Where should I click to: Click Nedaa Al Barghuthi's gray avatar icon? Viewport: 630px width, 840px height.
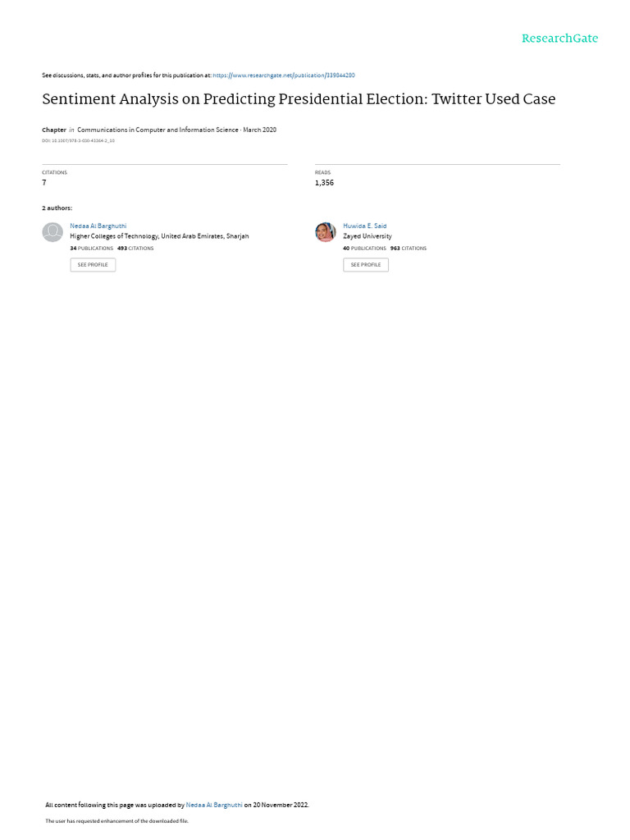coord(52,232)
